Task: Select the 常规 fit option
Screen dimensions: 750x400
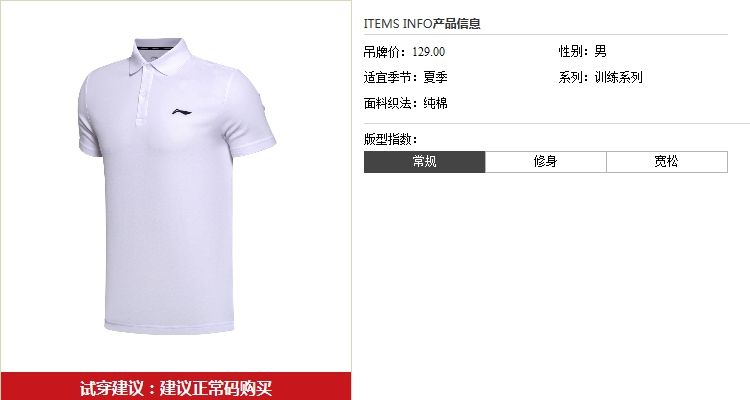Action: pos(424,162)
